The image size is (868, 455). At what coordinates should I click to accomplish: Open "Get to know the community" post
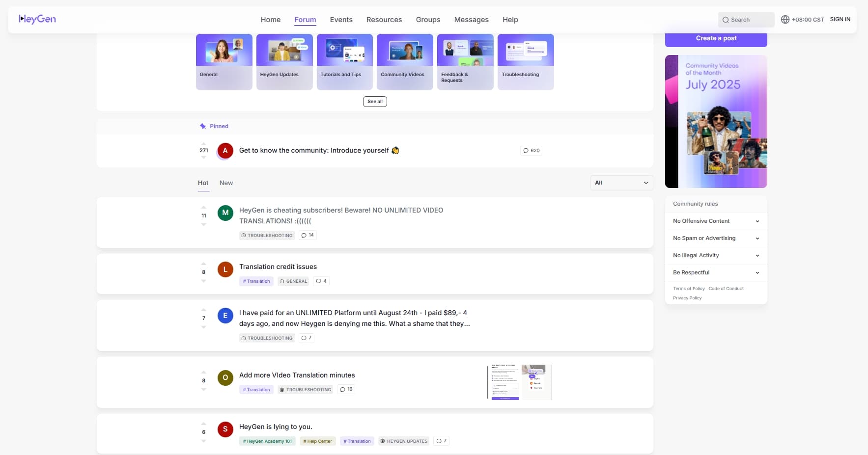[x=319, y=151]
